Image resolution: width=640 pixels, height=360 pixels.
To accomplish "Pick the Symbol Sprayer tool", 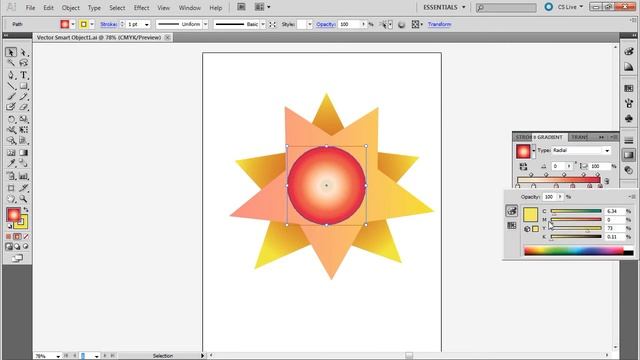I will tap(11, 176).
